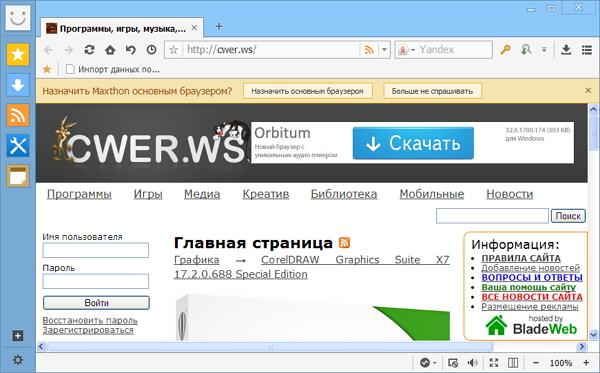This screenshot has width=600, height=373.
Task: Open the RSS feed reader sidebar panel
Action: click(18, 115)
